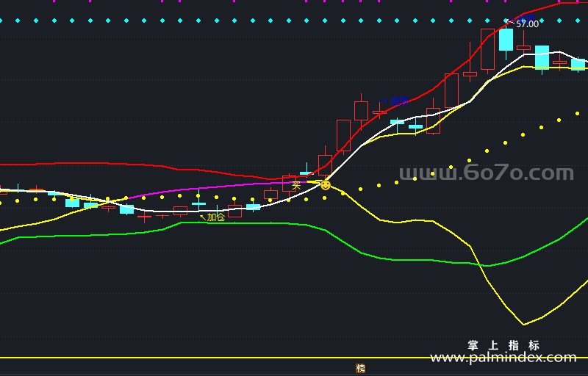
Task: Click the green lower band line at its dip
Action: (x=487, y=266)
